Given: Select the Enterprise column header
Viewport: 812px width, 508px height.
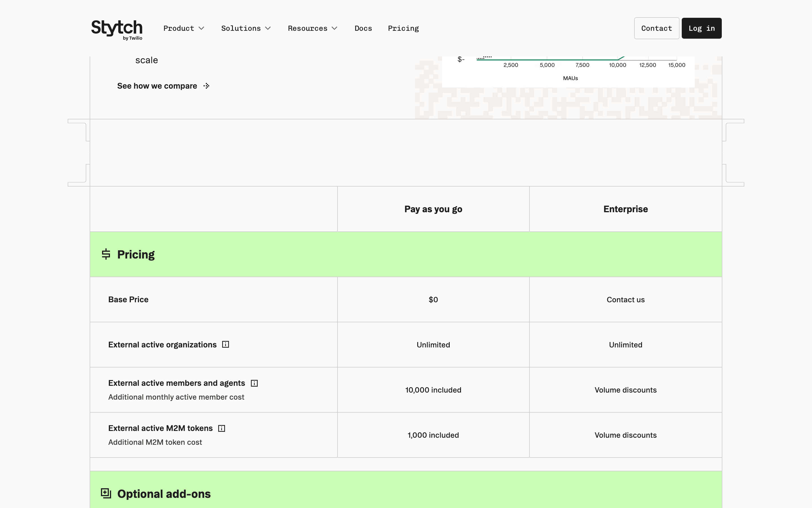Looking at the screenshot, I should pyautogui.click(x=625, y=209).
